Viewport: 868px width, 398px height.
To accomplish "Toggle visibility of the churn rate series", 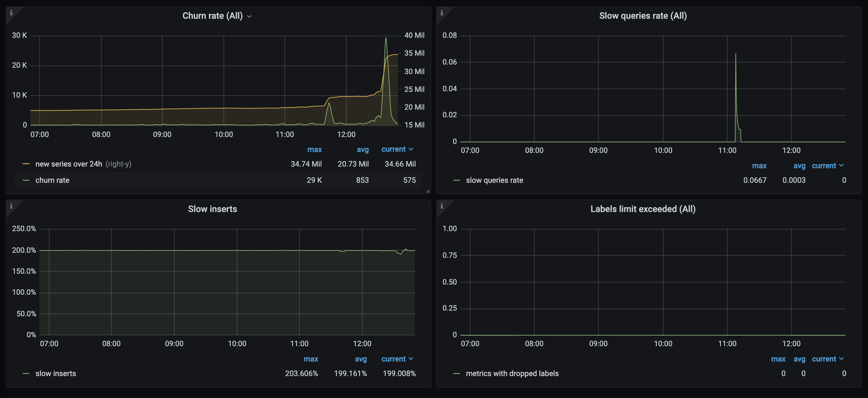I will coord(53,180).
